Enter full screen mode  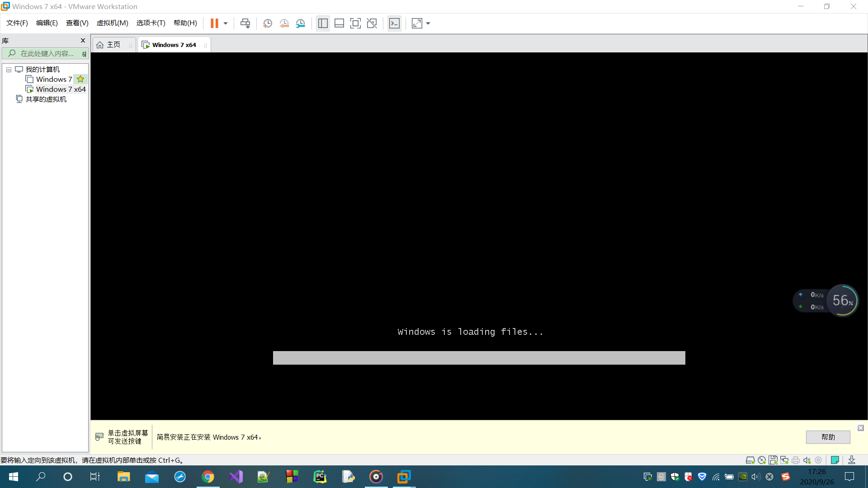pyautogui.click(x=355, y=23)
